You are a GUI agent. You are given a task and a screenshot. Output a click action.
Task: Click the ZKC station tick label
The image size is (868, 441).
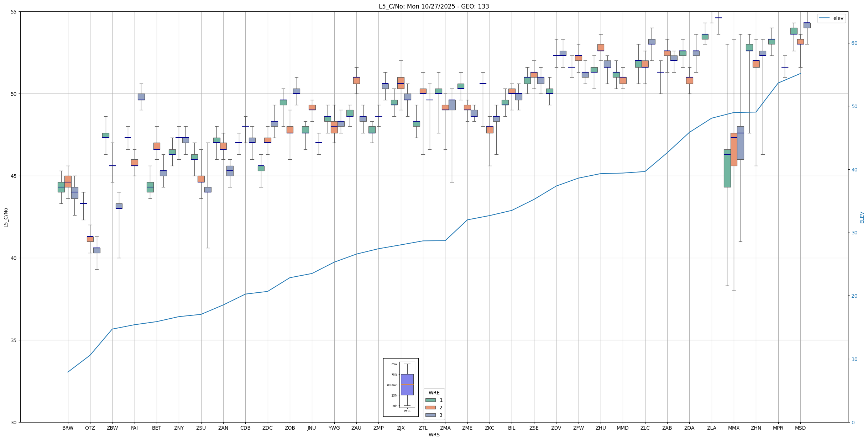[489, 428]
